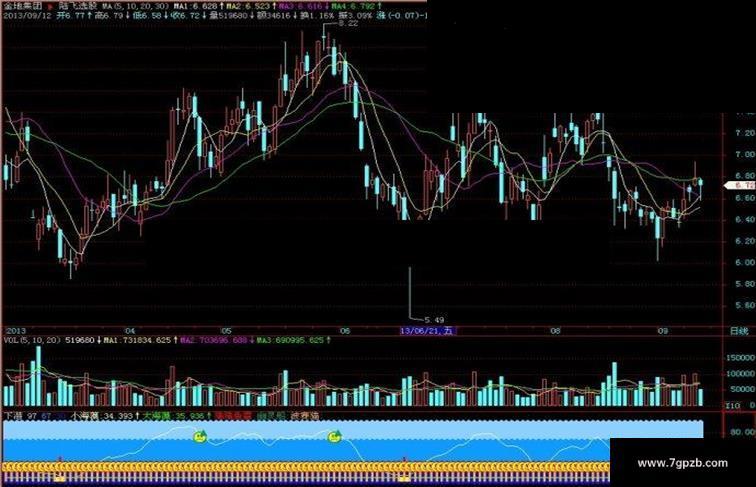Image resolution: width=756 pixels, height=487 pixels.
Task: Click the 09 month label on the time axis
Action: [x=662, y=331]
